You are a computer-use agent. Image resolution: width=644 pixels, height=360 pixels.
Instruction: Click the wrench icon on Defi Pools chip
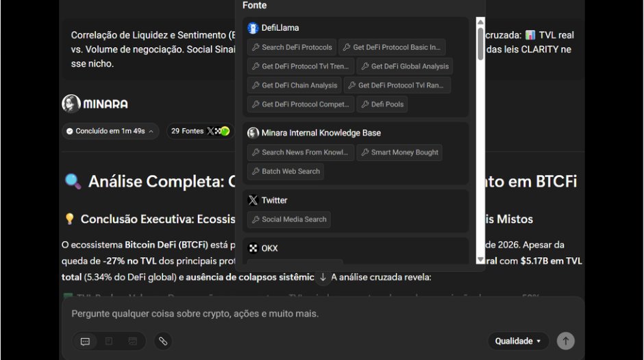(x=365, y=104)
